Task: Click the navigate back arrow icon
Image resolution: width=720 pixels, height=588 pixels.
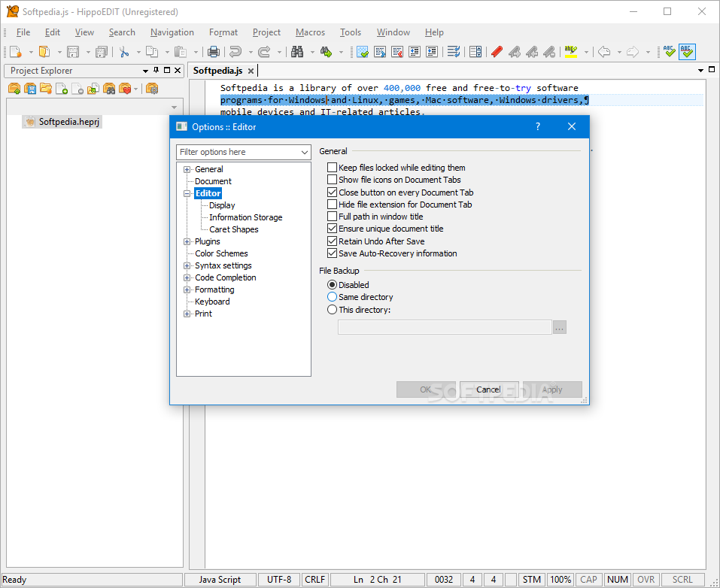Action: pyautogui.click(x=604, y=51)
